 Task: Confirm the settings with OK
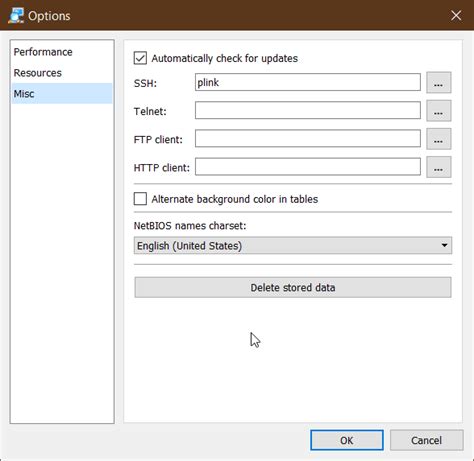pos(347,440)
